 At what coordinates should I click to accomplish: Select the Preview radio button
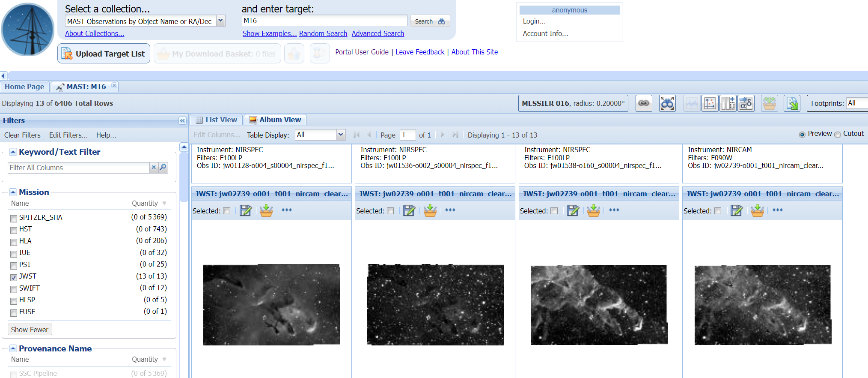(x=802, y=134)
